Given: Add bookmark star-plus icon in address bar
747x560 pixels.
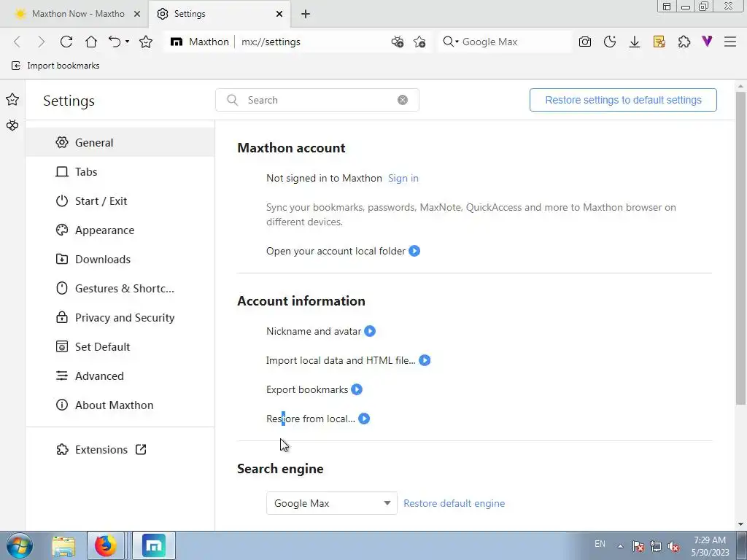Looking at the screenshot, I should pyautogui.click(x=419, y=42).
